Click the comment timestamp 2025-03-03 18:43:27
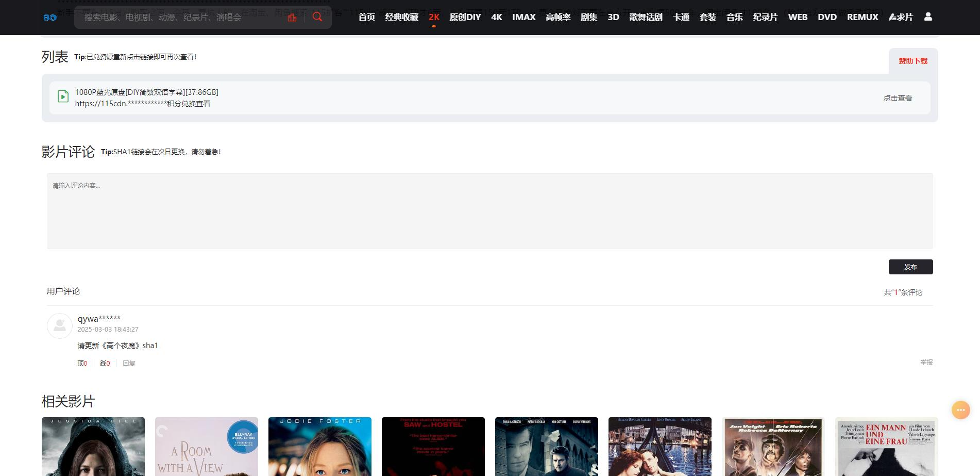 pyautogui.click(x=108, y=329)
